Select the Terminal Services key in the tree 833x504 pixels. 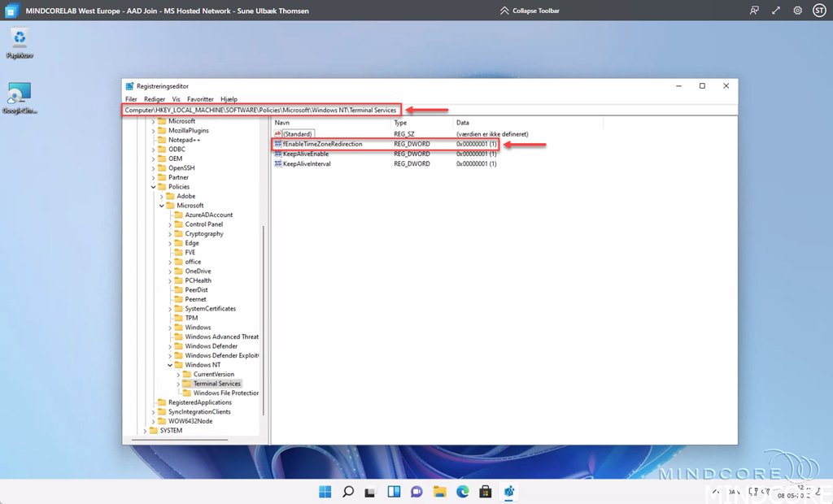pyautogui.click(x=216, y=384)
